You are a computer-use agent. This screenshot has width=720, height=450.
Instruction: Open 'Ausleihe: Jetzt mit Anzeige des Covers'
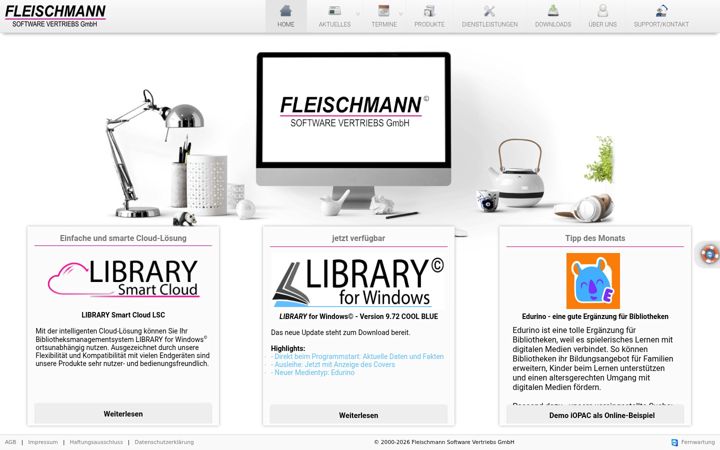tap(333, 365)
